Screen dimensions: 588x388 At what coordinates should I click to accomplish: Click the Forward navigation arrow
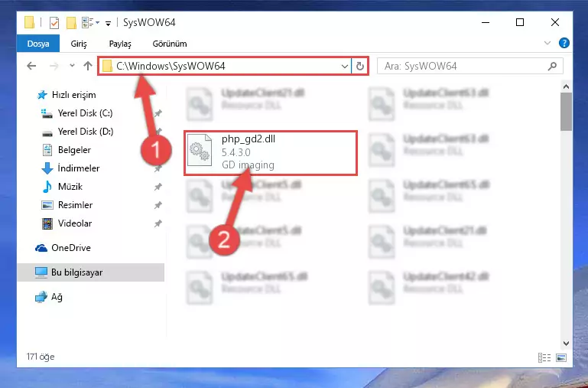54,66
